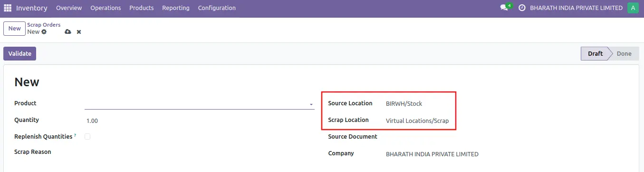Viewport: 644px width, 172px height.
Task: Go back via Scrap Orders breadcrumb link
Action: tap(44, 25)
